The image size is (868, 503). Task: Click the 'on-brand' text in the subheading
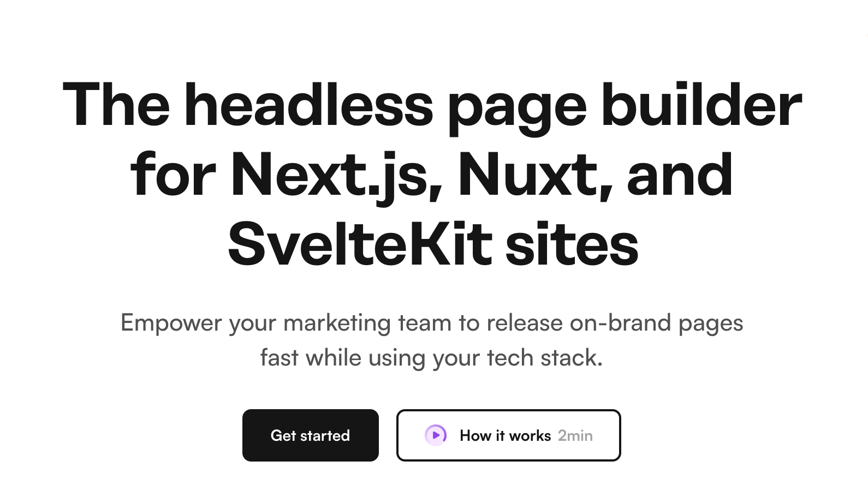(620, 322)
